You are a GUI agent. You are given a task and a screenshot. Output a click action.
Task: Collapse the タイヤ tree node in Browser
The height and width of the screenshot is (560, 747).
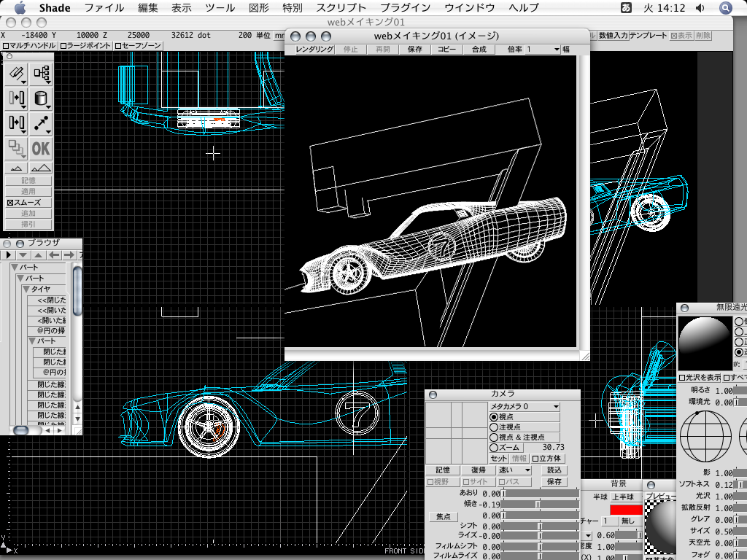pyautogui.click(x=26, y=289)
